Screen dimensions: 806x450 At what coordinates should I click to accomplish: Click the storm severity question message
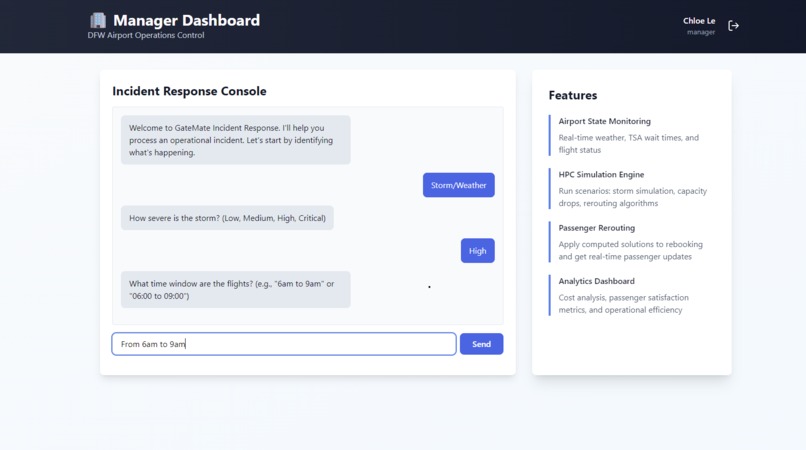(227, 218)
